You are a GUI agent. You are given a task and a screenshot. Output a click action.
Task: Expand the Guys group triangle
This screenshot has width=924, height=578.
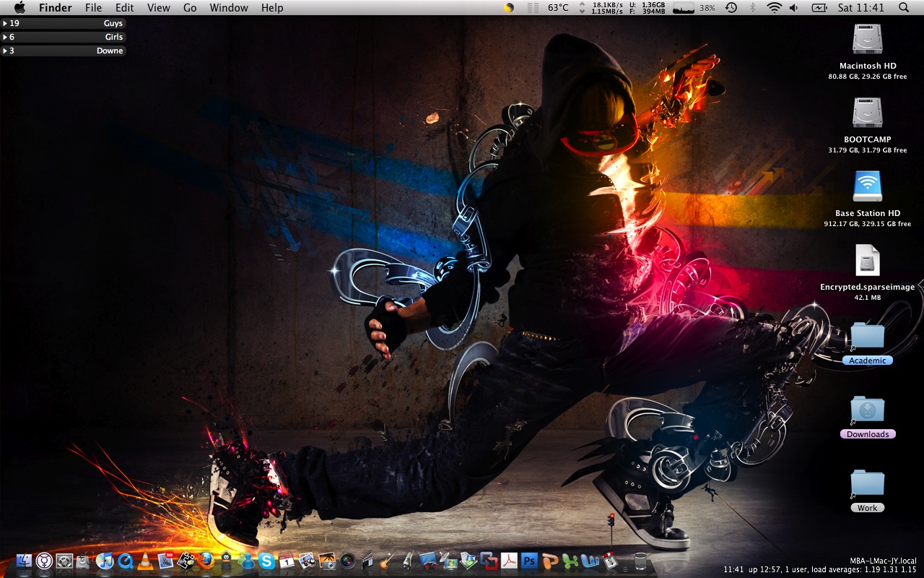[x=5, y=23]
